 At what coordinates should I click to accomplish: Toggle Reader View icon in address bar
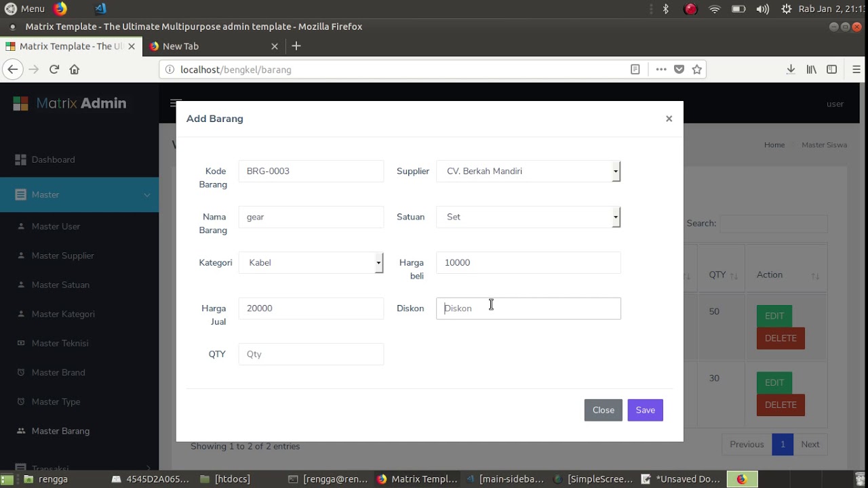[635, 69]
